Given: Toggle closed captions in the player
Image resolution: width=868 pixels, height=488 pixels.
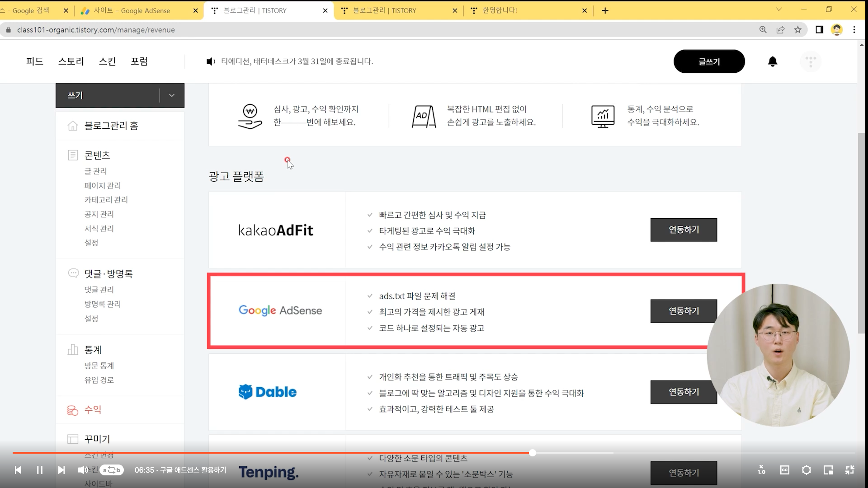Looking at the screenshot, I should (x=784, y=470).
